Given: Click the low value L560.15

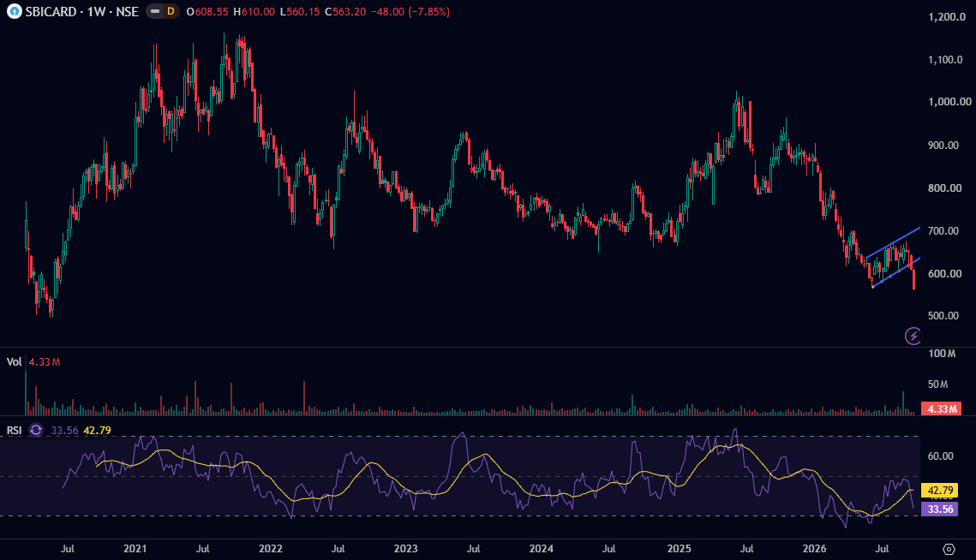Looking at the screenshot, I should 300,12.
